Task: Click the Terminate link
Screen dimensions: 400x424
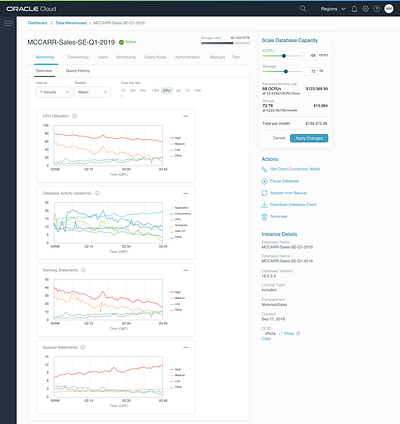Action: 279,217
